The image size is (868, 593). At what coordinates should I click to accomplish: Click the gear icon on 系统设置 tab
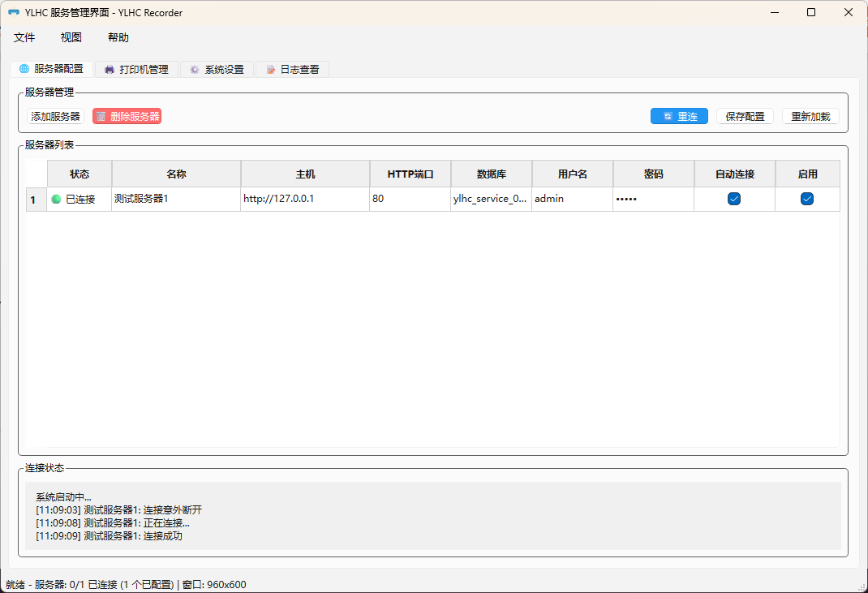[195, 70]
